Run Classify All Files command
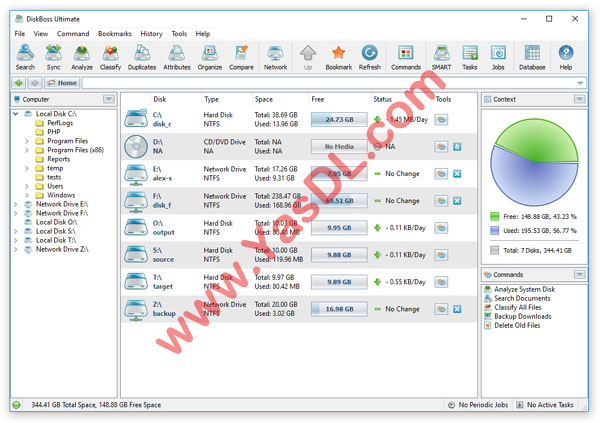This screenshot has width=600, height=423. pos(513,307)
